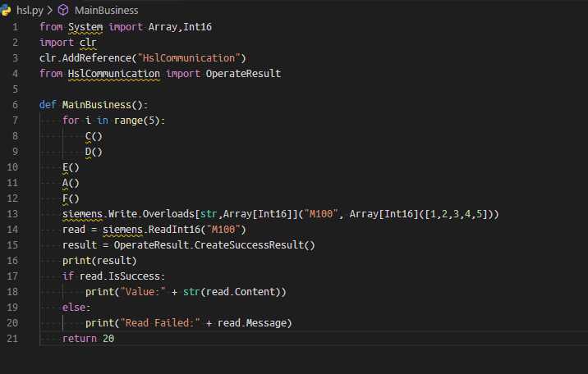
Task: Click the 'else:' keyword on line 19
Action: point(76,308)
